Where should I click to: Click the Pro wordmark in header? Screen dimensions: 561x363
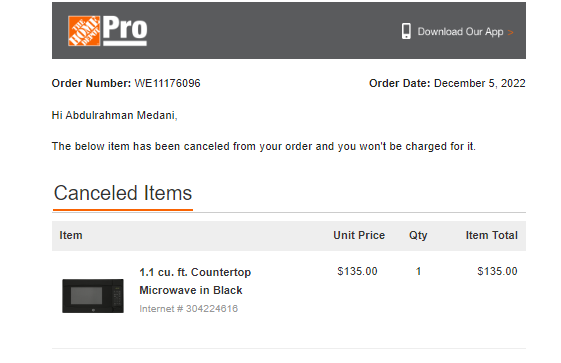coord(125,30)
